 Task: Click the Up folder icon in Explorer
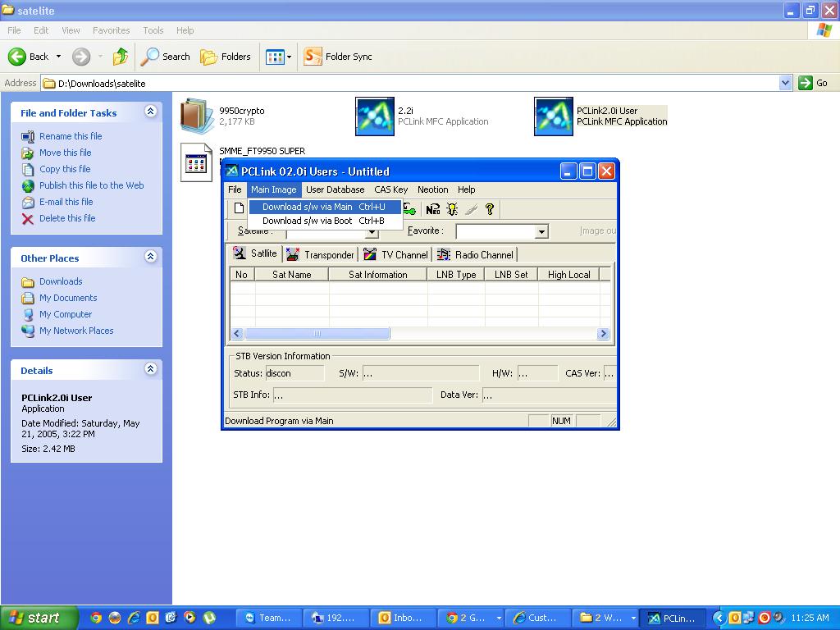tap(120, 57)
